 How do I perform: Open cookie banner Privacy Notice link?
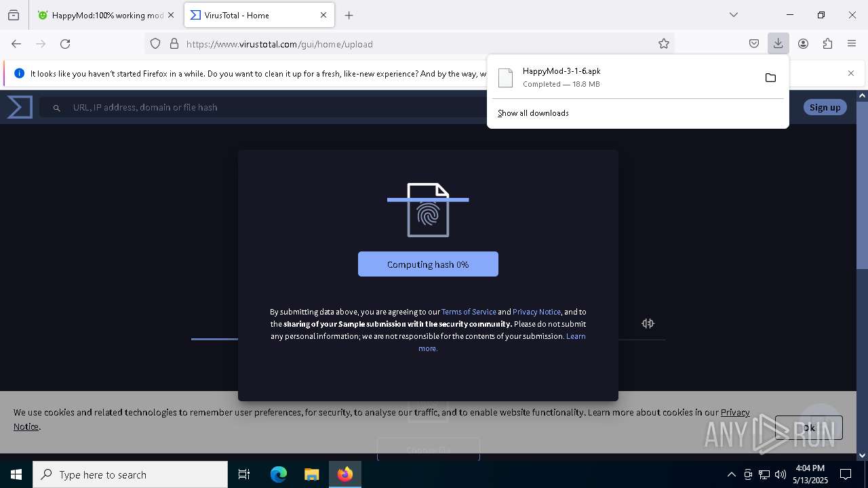coord(734,412)
